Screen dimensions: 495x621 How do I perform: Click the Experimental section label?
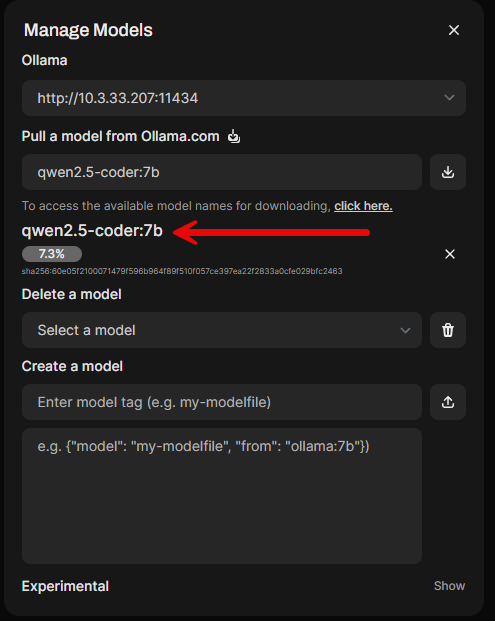[65, 586]
